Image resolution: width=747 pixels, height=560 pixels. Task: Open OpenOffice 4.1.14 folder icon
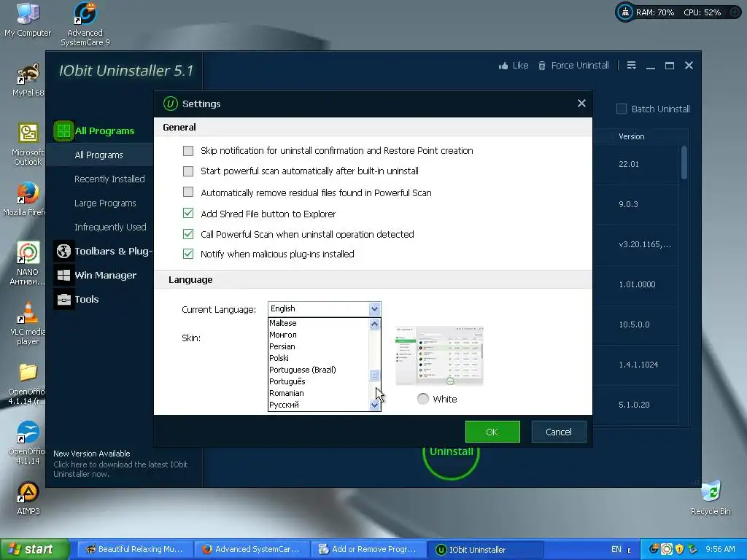coord(28,384)
